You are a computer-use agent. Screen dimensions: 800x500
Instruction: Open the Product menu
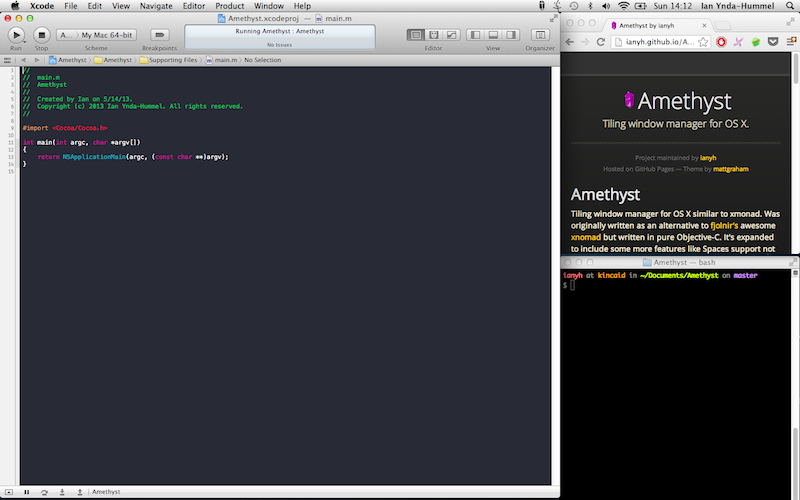coord(230,6)
